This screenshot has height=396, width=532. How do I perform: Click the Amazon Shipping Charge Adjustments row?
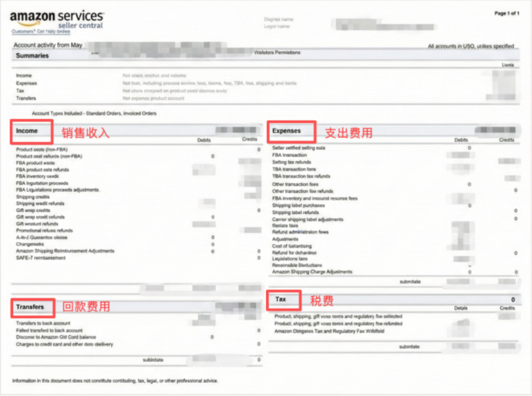click(x=312, y=272)
